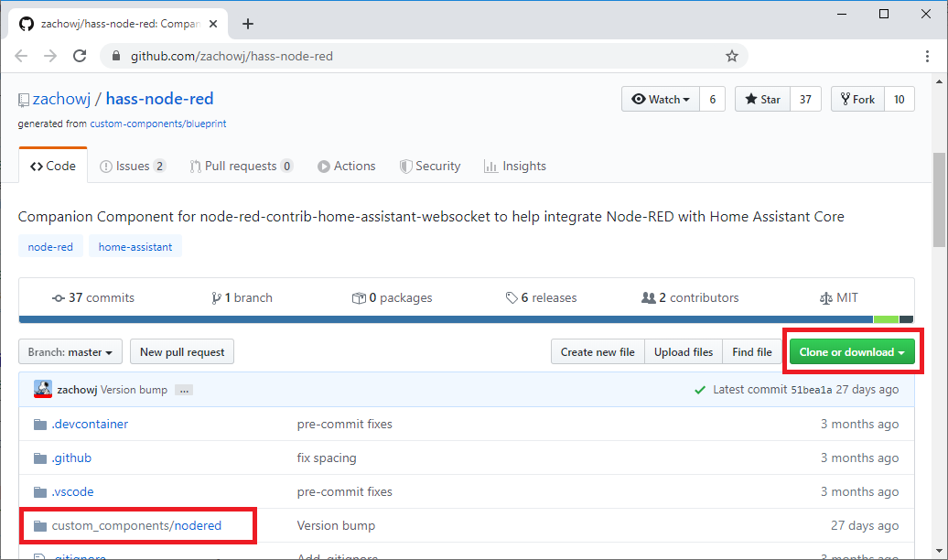Click the Create new file button
948x560 pixels.
click(x=598, y=352)
